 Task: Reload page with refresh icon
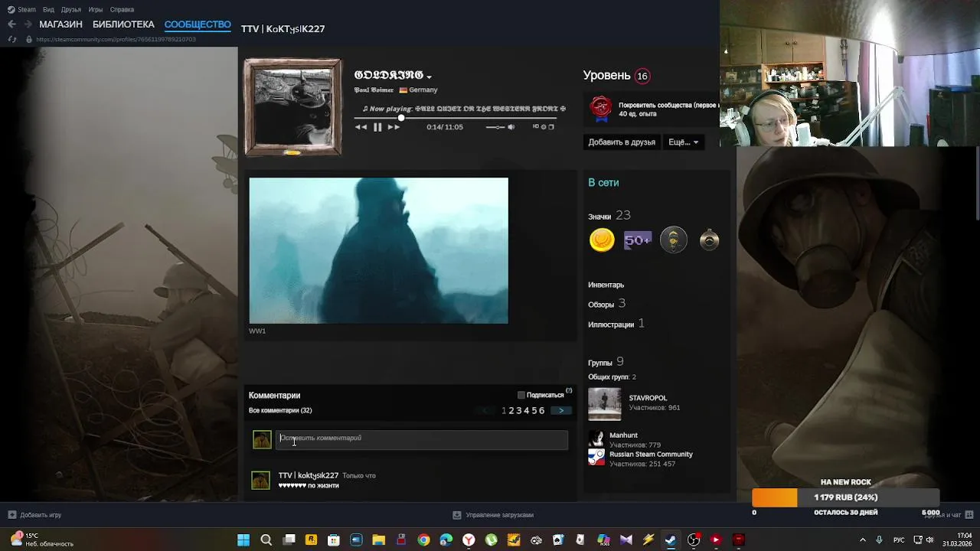[x=12, y=39]
